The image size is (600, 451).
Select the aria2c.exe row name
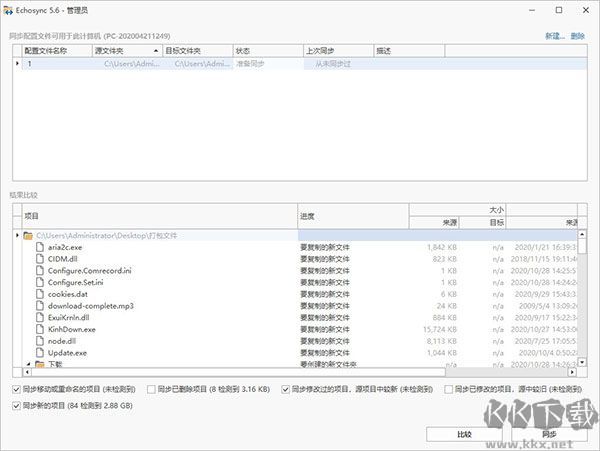(65, 247)
